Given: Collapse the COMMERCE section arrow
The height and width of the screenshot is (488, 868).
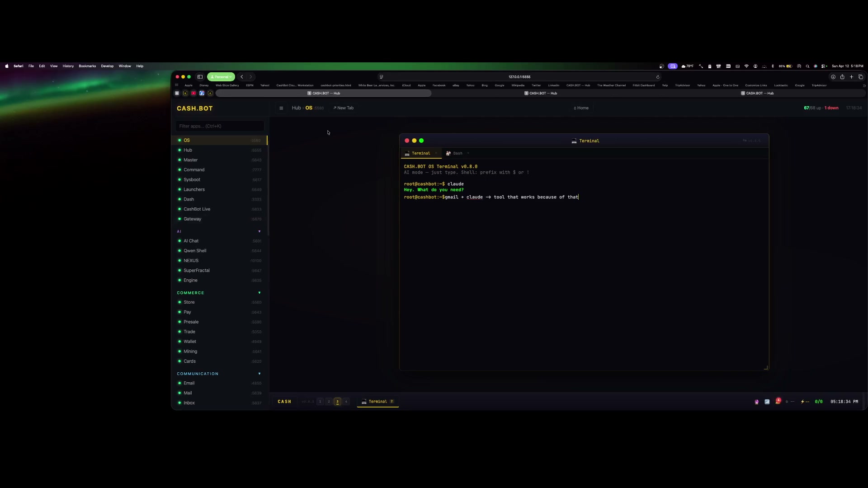Looking at the screenshot, I should click(x=259, y=293).
